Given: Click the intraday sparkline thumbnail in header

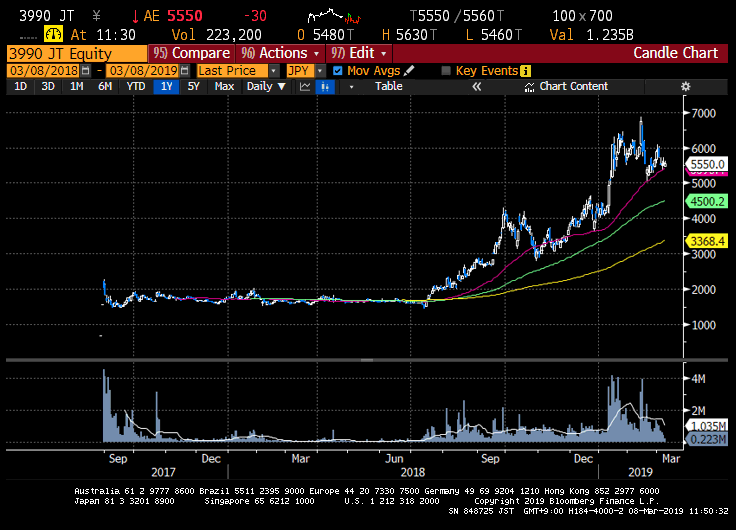Looking at the screenshot, I should point(334,17).
